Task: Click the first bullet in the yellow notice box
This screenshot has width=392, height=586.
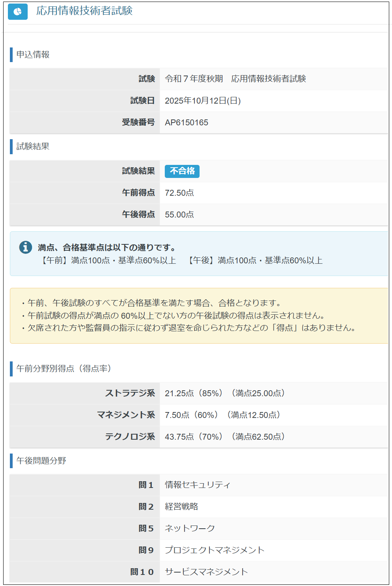Action: coord(154,303)
